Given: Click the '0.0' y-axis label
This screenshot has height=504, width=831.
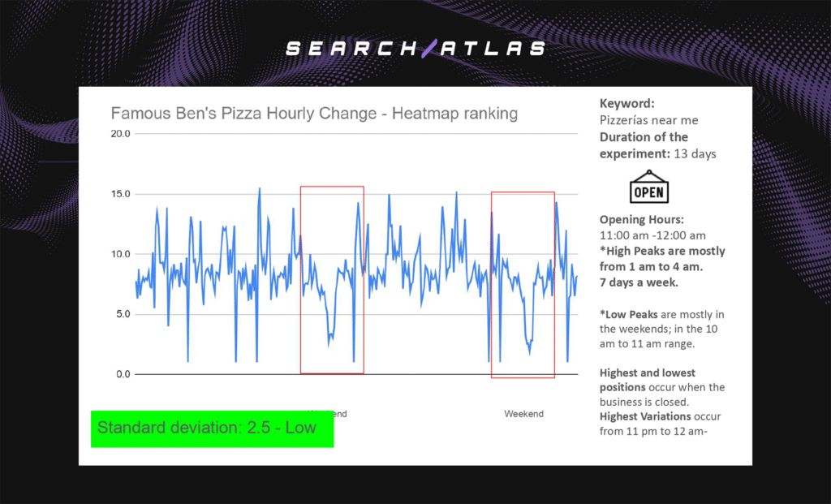Looking at the screenshot, I should 123,374.
